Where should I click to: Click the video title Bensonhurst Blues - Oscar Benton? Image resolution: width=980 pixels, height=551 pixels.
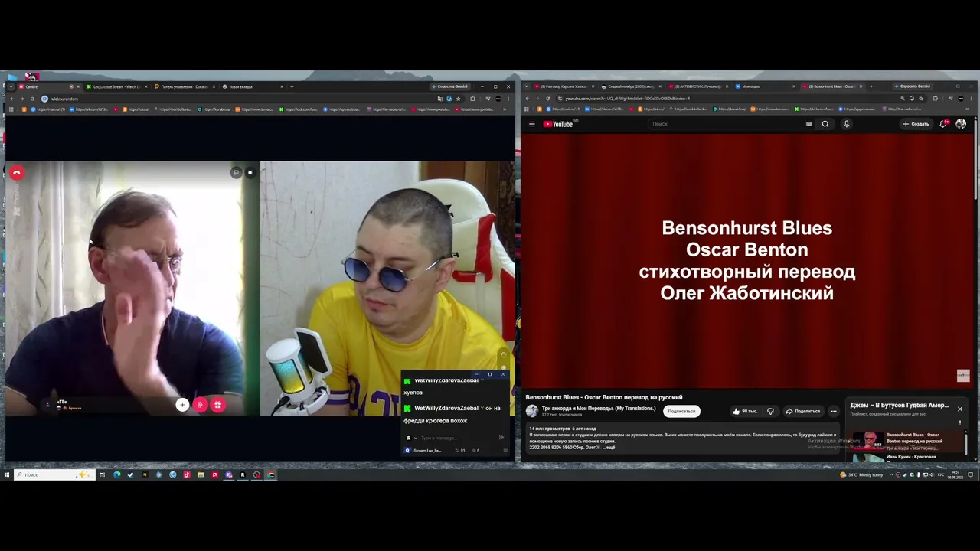604,397
